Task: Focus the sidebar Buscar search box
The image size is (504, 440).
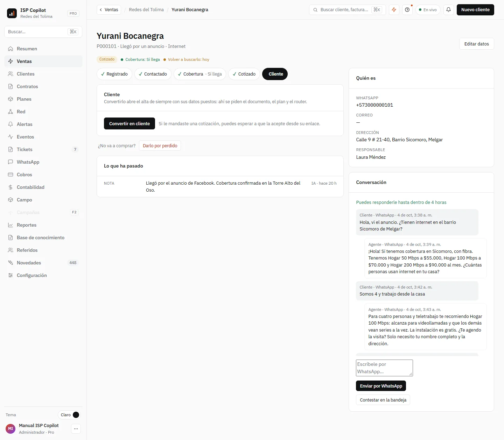Action: (x=43, y=32)
